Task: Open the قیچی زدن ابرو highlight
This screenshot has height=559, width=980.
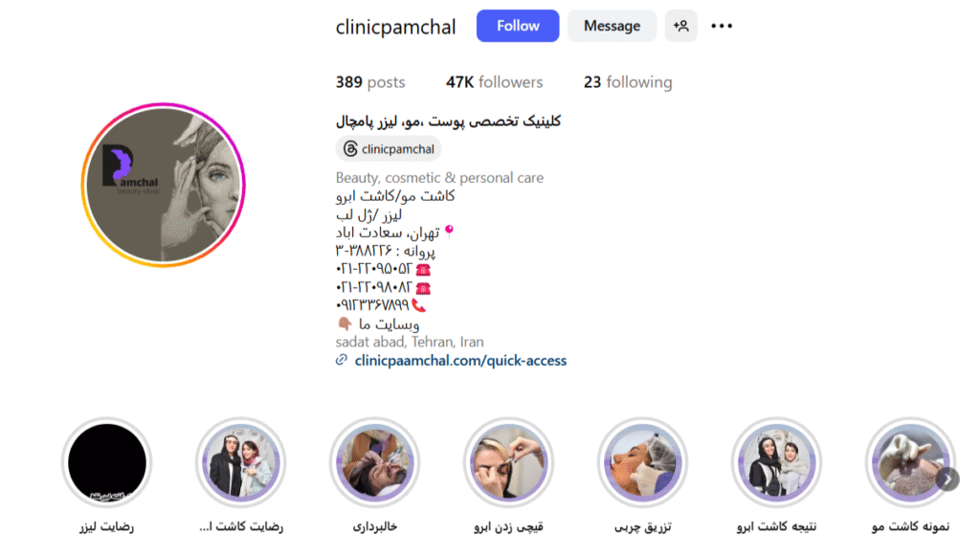Action: coord(509,462)
